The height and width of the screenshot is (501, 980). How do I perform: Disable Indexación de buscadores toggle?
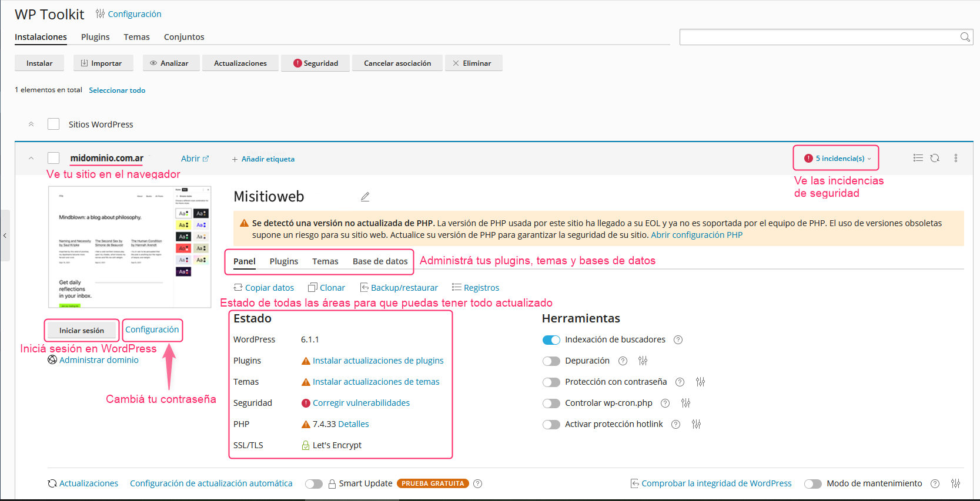[x=551, y=340]
